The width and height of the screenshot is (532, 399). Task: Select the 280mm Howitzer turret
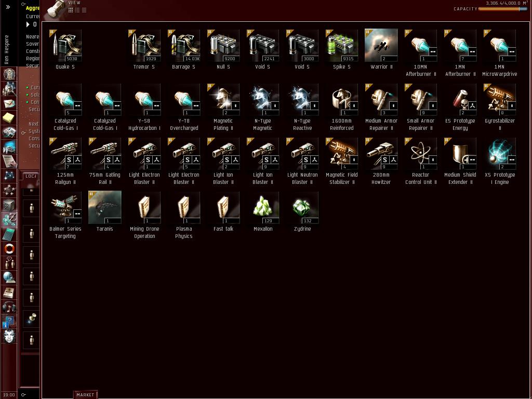[381, 162]
